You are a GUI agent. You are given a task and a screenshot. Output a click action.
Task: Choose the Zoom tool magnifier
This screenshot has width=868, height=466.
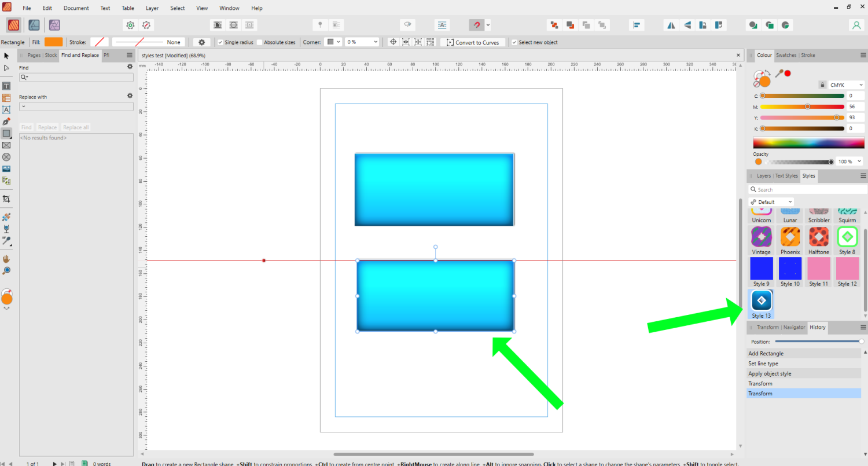[6, 270]
